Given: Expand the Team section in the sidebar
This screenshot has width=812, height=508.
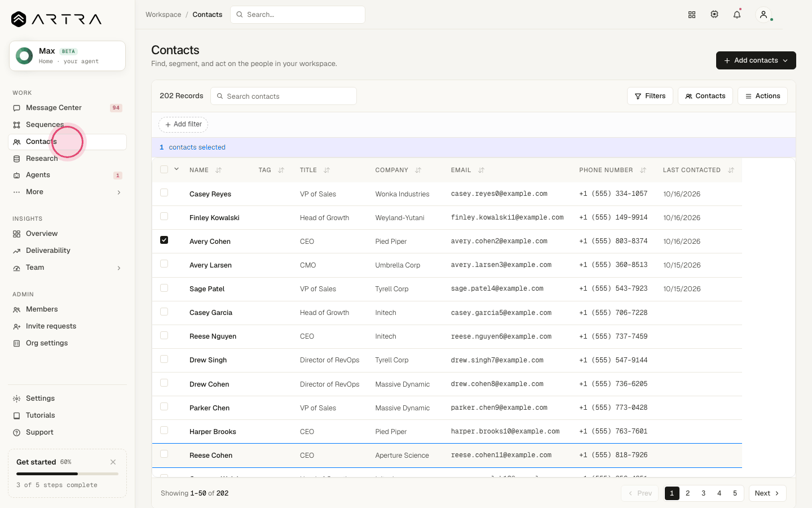Looking at the screenshot, I should 67,268.
